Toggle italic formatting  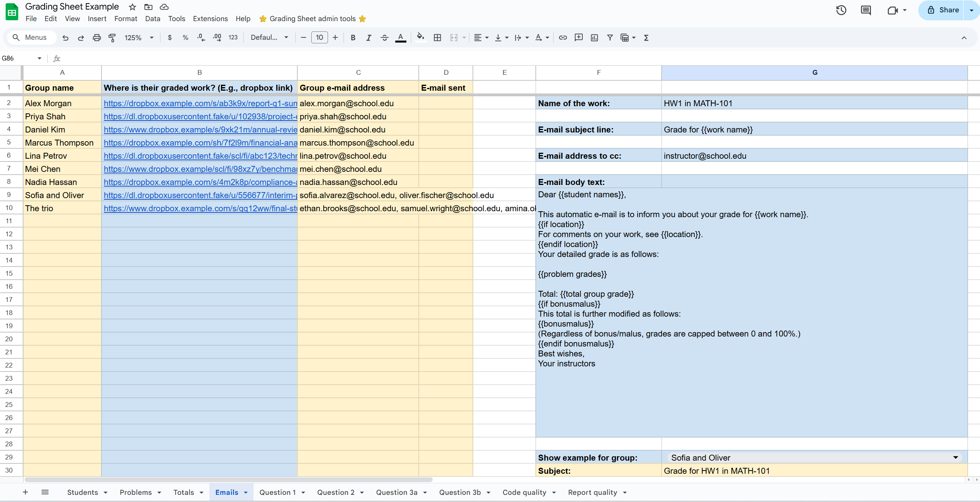click(369, 38)
